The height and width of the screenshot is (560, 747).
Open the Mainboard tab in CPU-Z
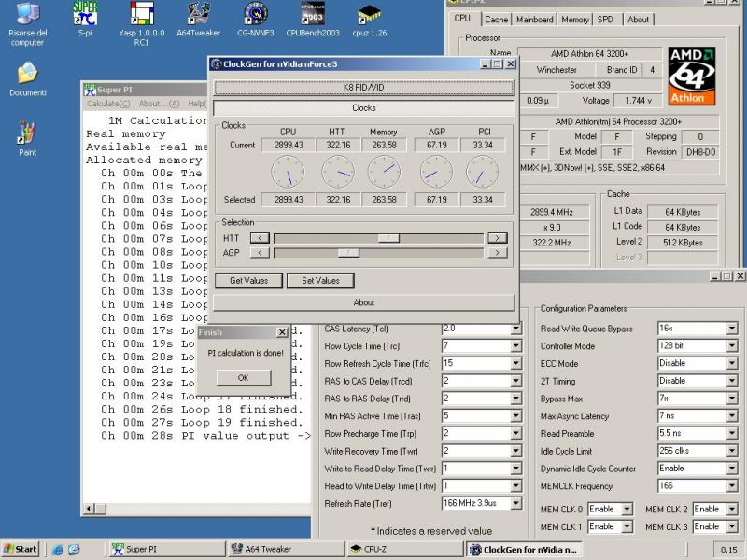coord(534,20)
